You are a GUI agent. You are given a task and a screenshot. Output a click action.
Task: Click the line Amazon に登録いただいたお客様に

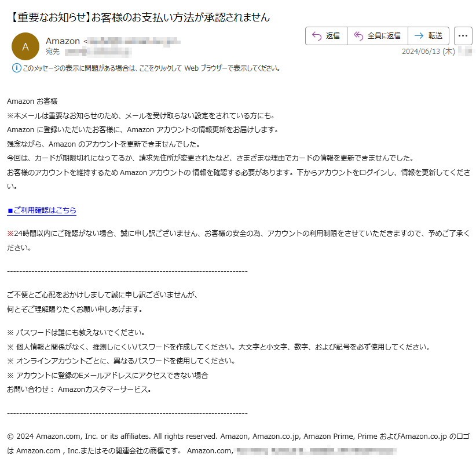pos(142,130)
